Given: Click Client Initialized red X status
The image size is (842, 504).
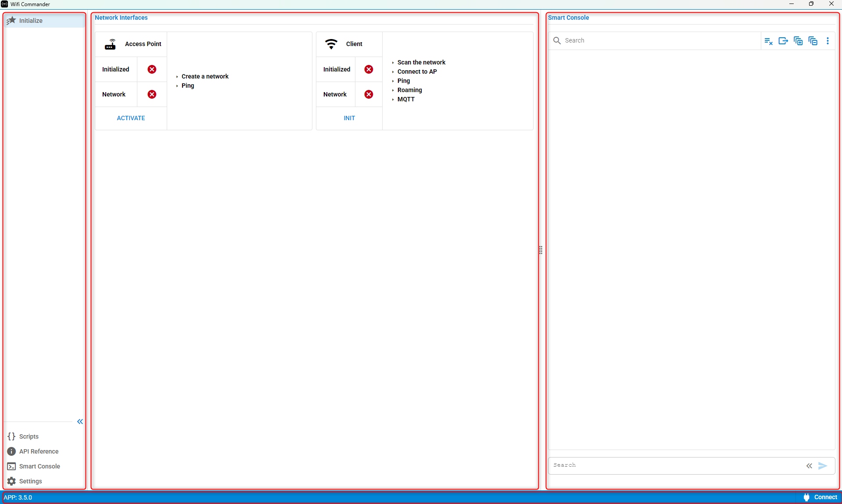Looking at the screenshot, I should [369, 69].
